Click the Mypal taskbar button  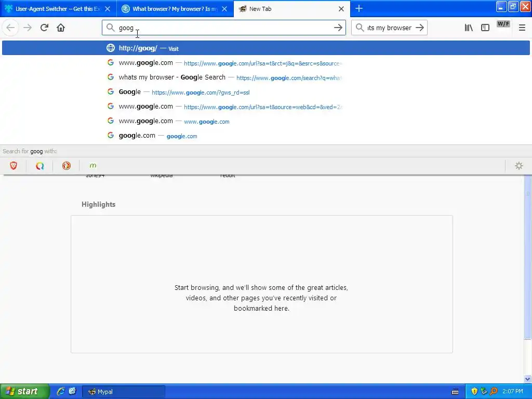tap(124, 392)
